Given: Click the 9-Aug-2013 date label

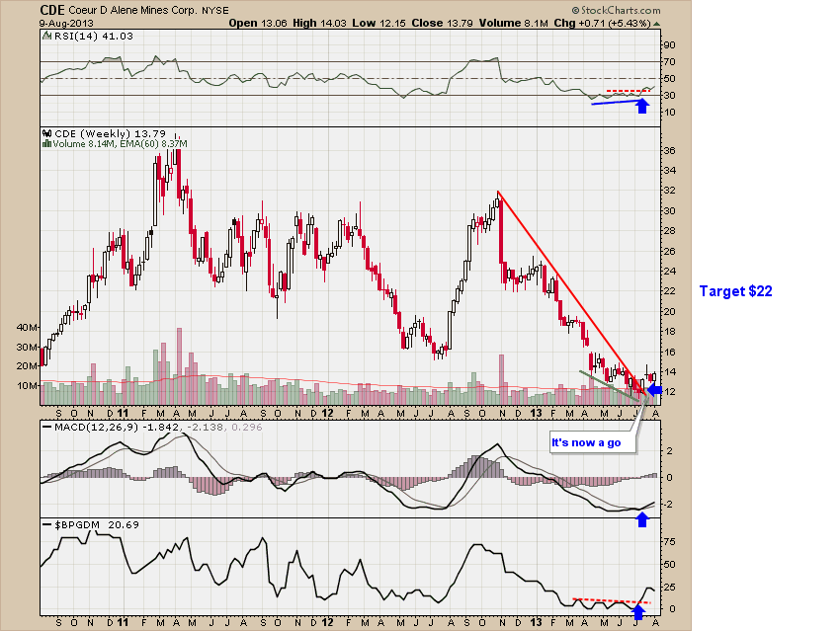Looking at the screenshot, I should (66, 24).
